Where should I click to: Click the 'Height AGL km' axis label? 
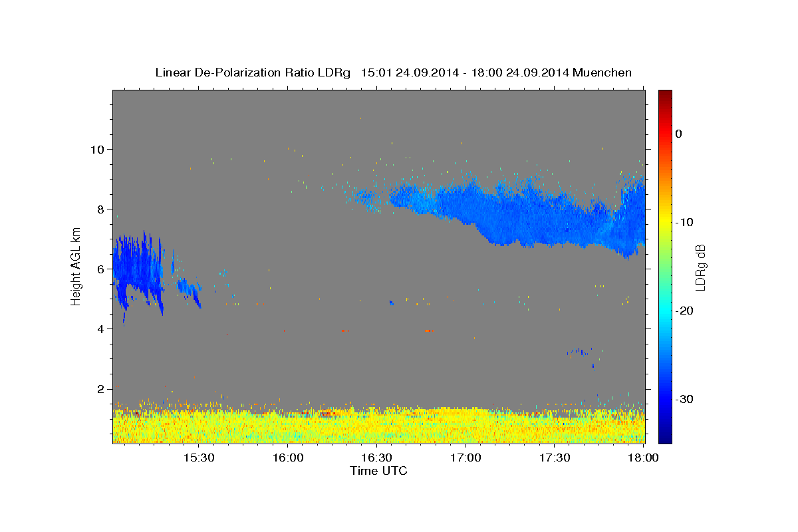coord(76,266)
